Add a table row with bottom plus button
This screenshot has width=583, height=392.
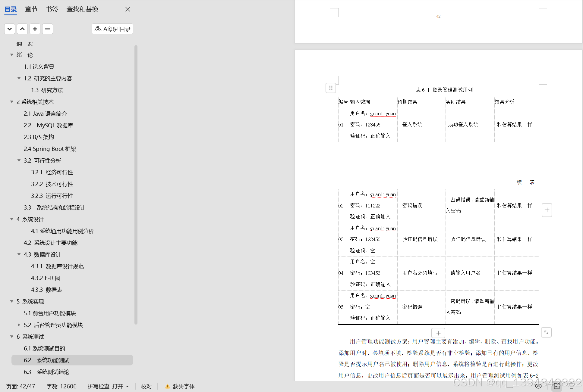tap(438, 333)
